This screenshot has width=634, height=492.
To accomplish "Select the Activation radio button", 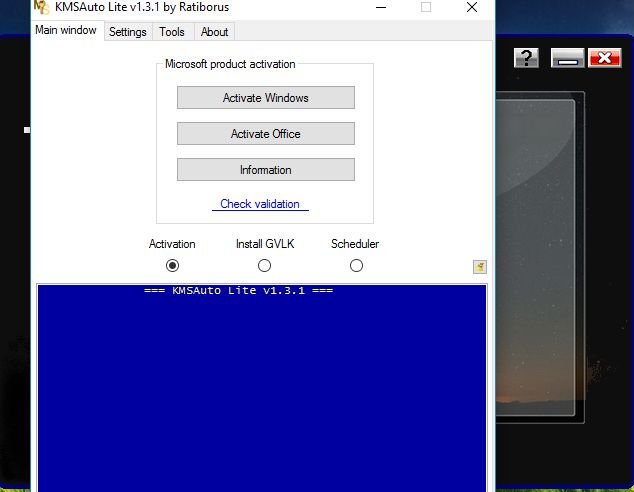I will pyautogui.click(x=172, y=266).
